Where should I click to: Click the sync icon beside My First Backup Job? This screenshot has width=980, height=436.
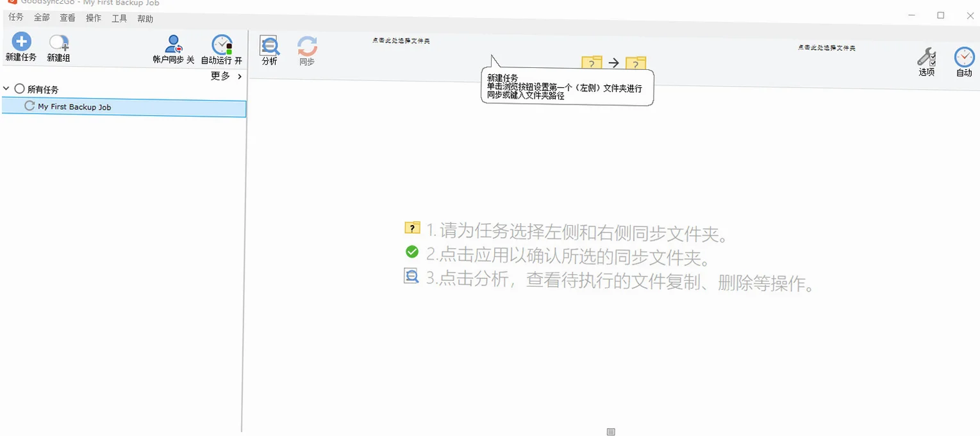[x=29, y=106]
